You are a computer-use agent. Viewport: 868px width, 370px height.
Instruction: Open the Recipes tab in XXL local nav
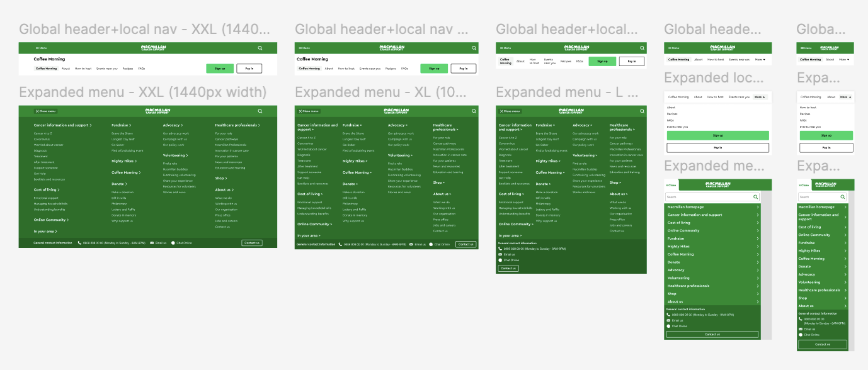(x=127, y=69)
